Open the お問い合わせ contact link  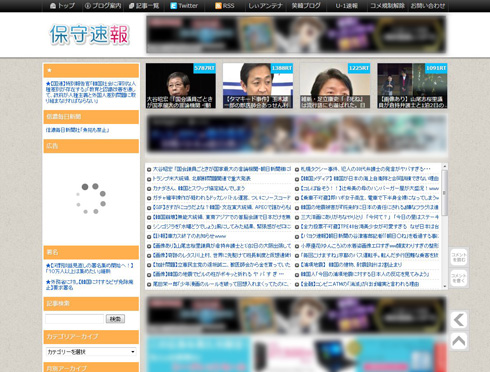pyautogui.click(x=428, y=6)
